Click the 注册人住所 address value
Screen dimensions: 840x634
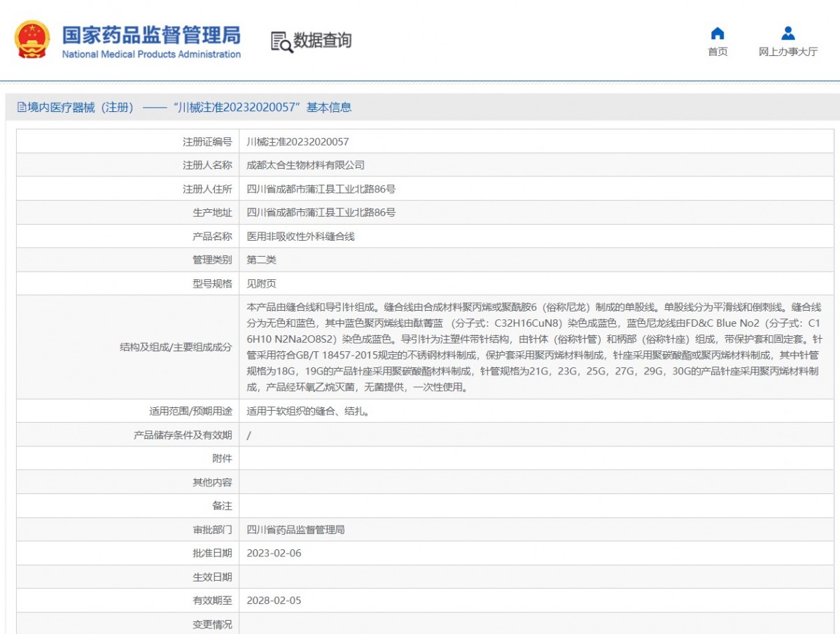coord(321,189)
